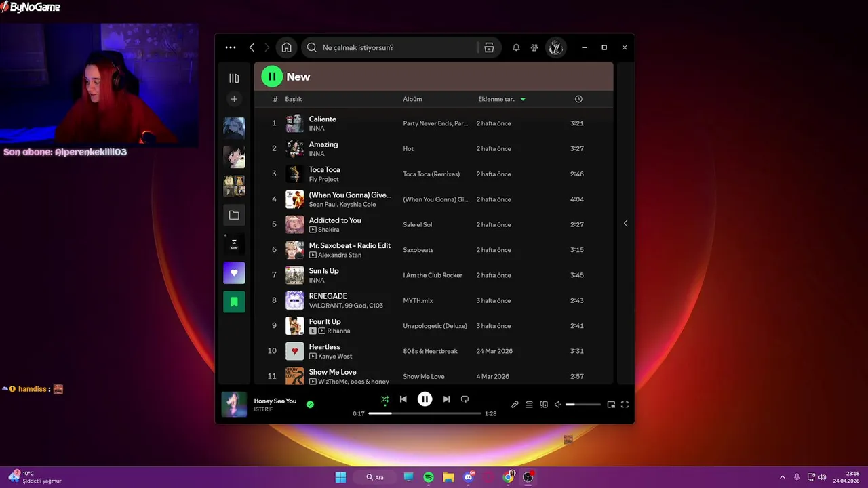Seek on the song progress bar
Viewport: 868px width, 488px height.
tap(425, 413)
